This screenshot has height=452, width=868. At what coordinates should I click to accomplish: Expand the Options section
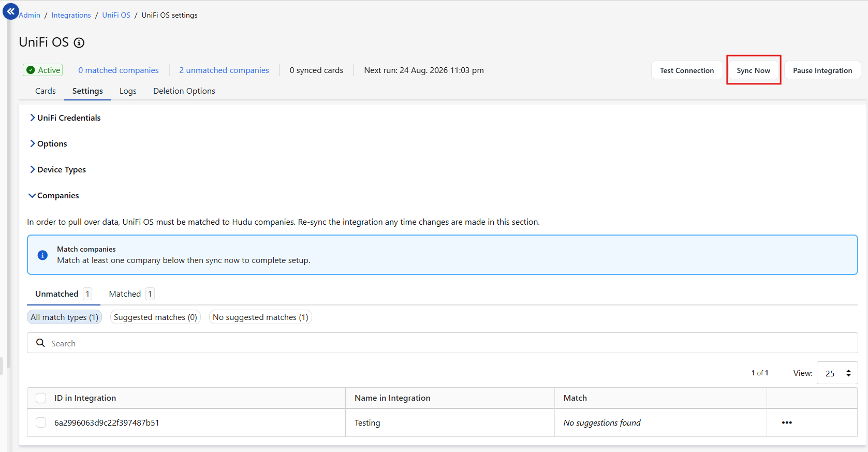[x=48, y=143]
